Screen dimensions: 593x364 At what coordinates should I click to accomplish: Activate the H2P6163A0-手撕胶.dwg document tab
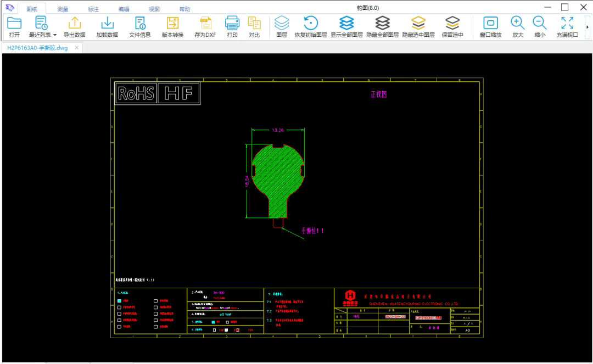pyautogui.click(x=37, y=48)
